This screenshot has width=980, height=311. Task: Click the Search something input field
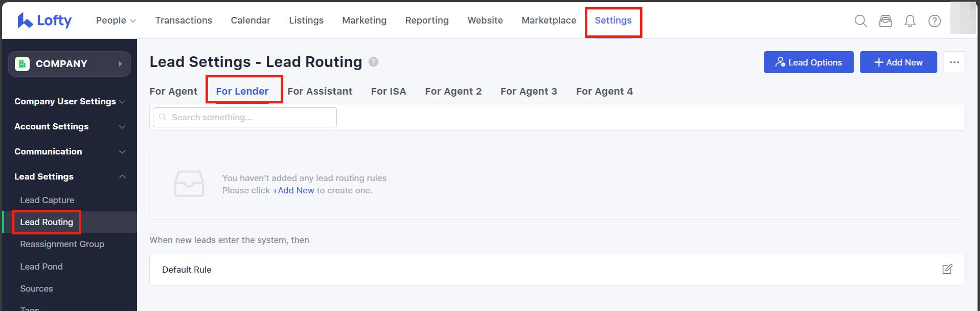[245, 117]
